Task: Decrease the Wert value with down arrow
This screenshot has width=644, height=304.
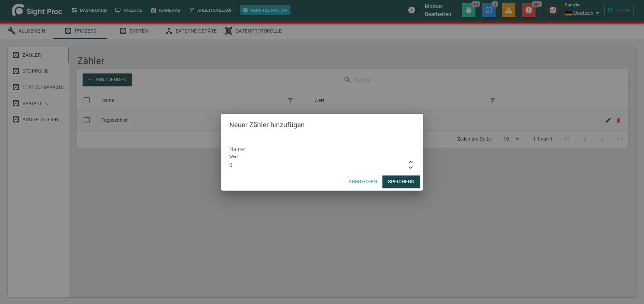Action: point(411,167)
